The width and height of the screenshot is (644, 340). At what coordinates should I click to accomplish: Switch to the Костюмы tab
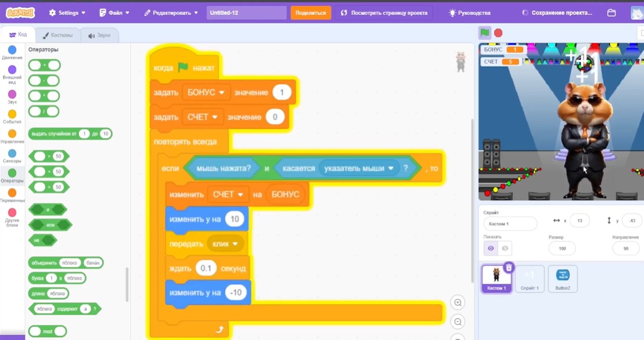pos(57,35)
